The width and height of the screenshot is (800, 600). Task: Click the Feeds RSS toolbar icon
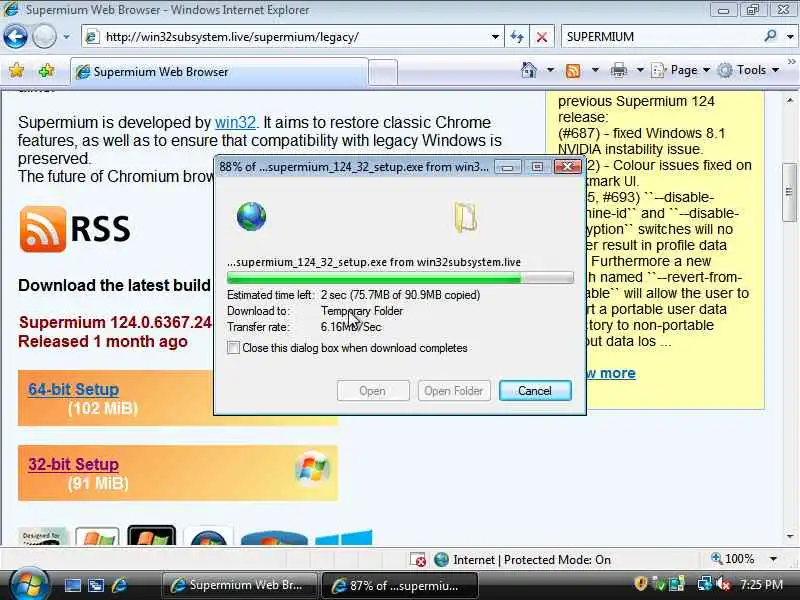pyautogui.click(x=573, y=70)
